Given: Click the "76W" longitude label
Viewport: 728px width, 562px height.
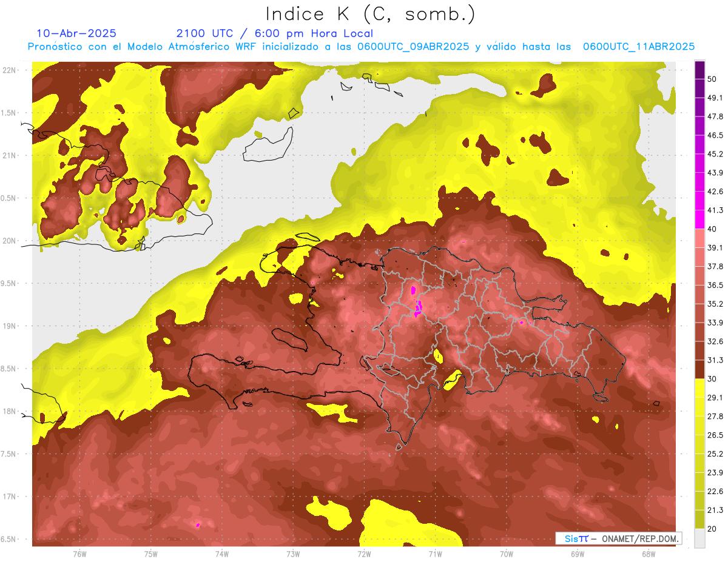Looking at the screenshot, I should click(x=79, y=554).
